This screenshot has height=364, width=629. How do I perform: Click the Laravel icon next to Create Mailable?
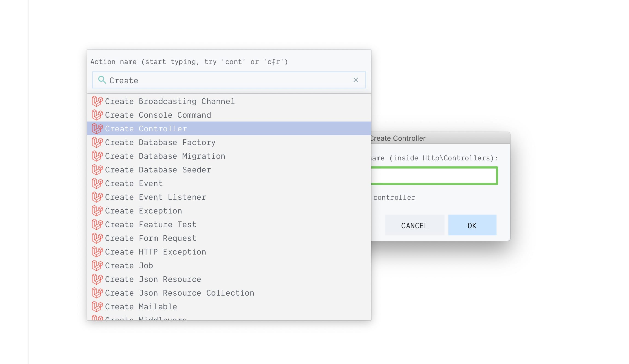(97, 306)
